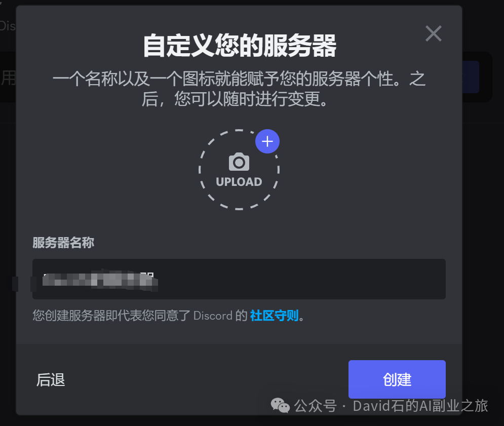This screenshot has height=426, width=504.
Task: Go back with the 后退 button
Action: click(x=51, y=380)
